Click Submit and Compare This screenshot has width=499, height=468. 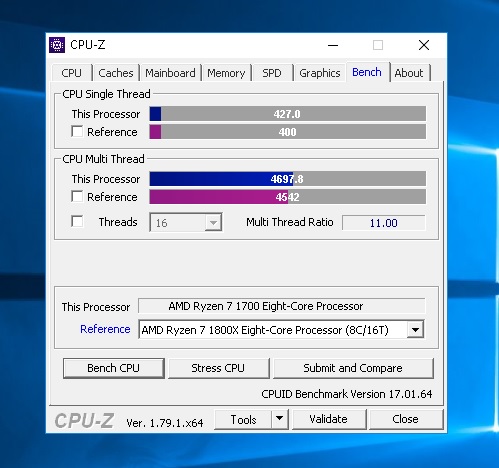tap(353, 368)
